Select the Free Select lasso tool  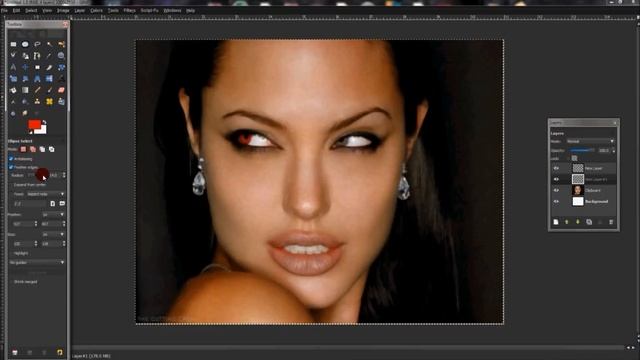[37, 44]
